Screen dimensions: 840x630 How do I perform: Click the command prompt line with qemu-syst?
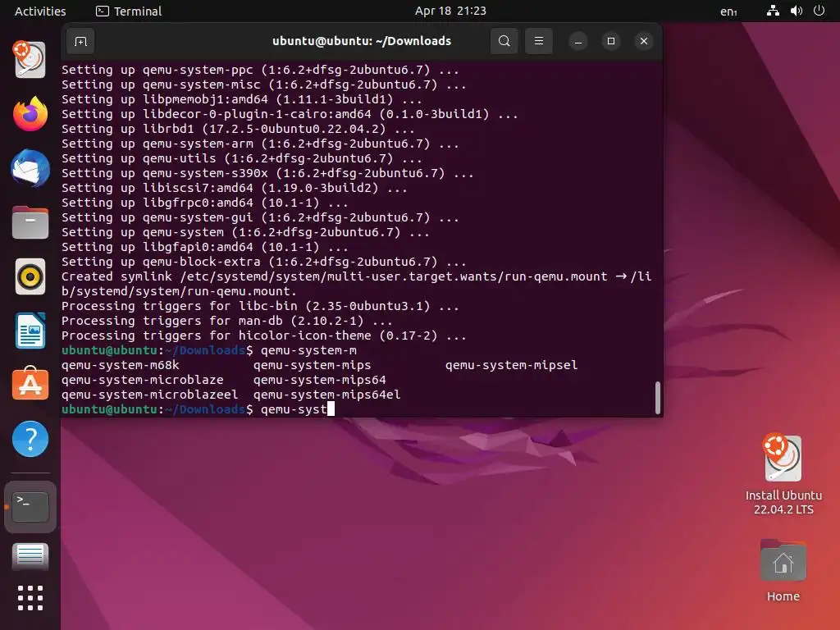tap(198, 409)
